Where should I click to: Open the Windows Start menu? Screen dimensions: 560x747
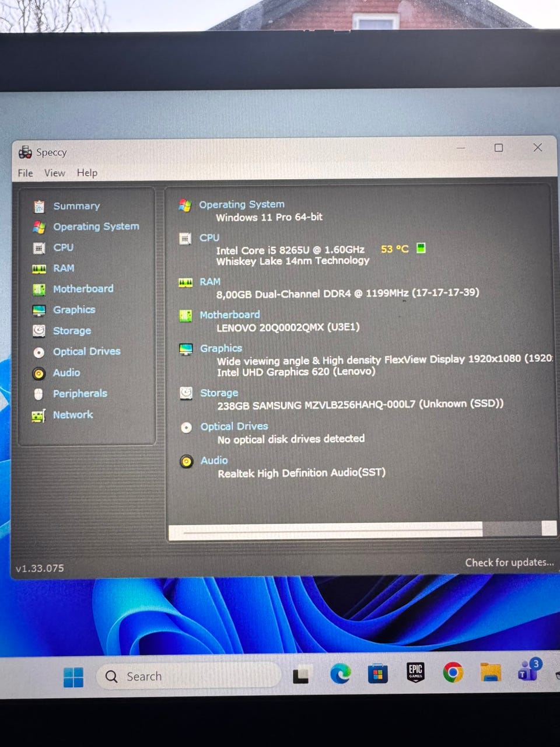(x=73, y=678)
